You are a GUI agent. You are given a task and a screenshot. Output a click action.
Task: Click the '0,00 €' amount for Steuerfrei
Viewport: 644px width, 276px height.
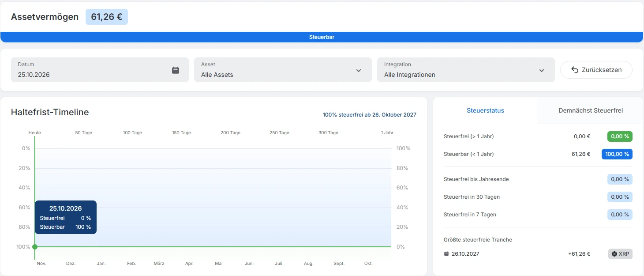click(582, 136)
